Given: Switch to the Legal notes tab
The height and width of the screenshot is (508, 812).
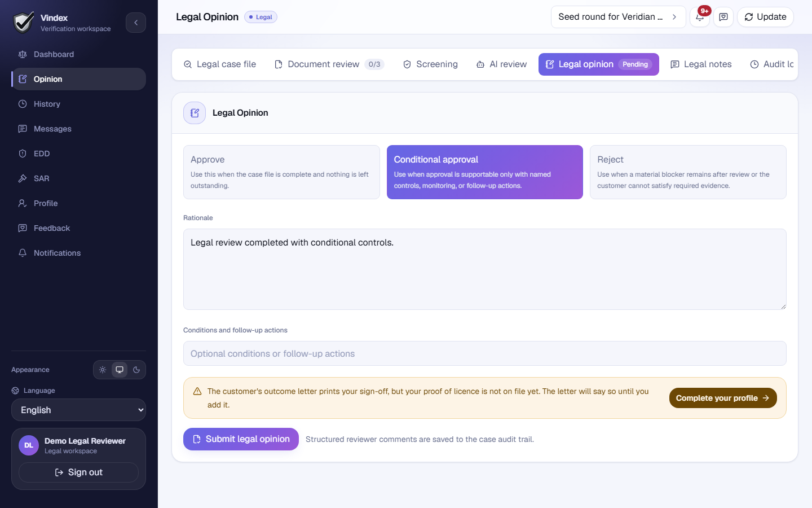Looking at the screenshot, I should pyautogui.click(x=701, y=64).
